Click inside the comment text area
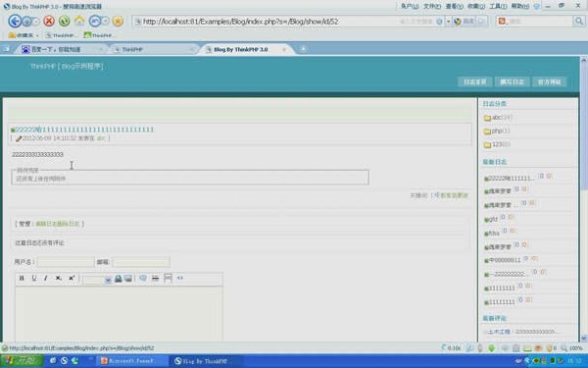The image size is (588, 368). [119, 314]
